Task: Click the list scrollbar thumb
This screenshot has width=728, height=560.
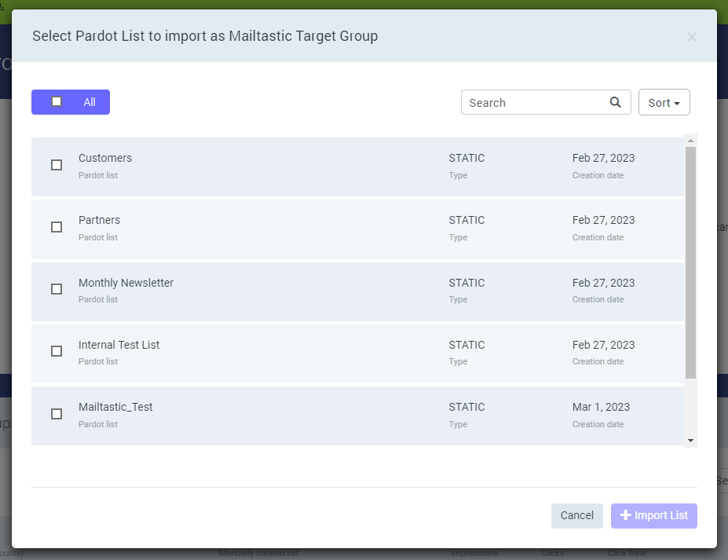Action: coord(690,262)
